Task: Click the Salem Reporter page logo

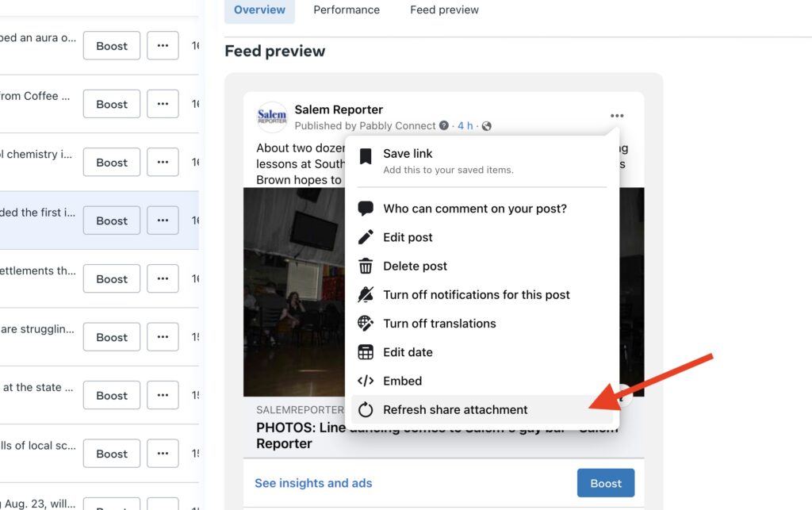Action: pyautogui.click(x=272, y=117)
